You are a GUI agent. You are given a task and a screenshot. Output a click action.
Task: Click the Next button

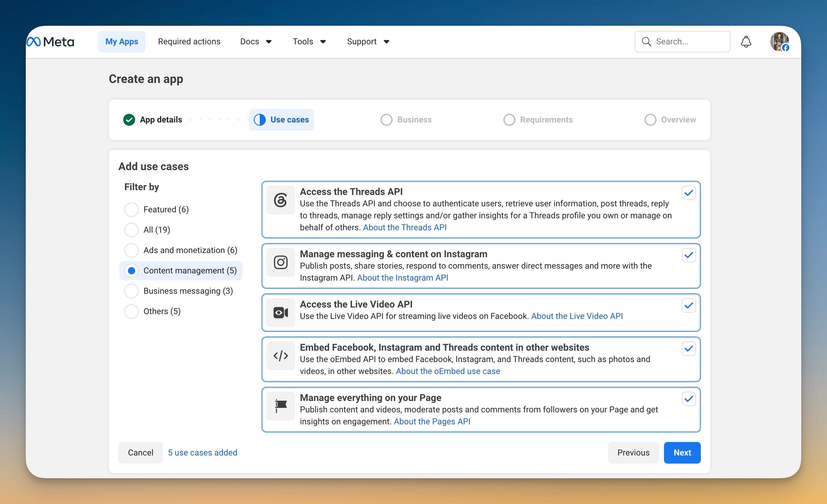pyautogui.click(x=682, y=453)
